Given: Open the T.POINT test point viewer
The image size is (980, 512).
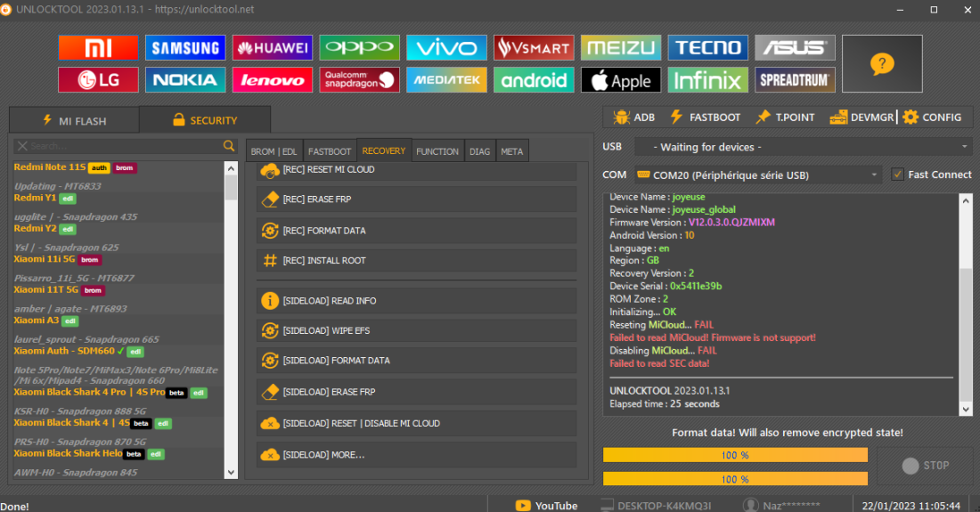Looking at the screenshot, I should (785, 117).
